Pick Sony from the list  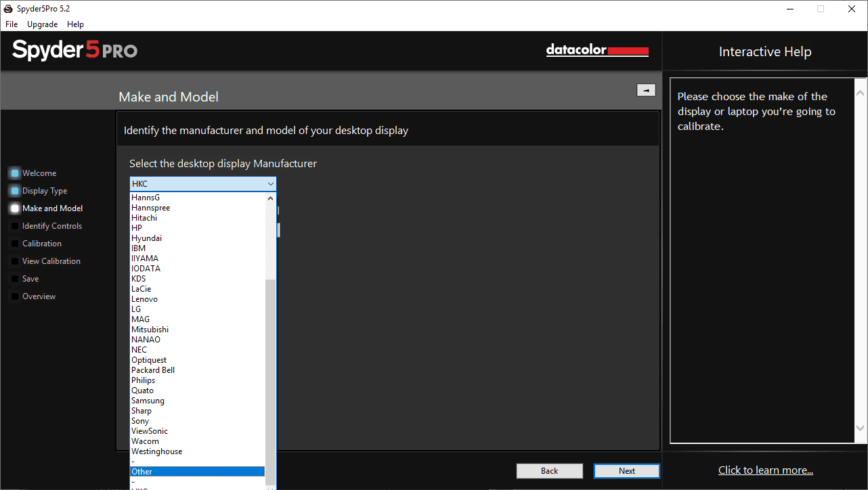[197, 421]
